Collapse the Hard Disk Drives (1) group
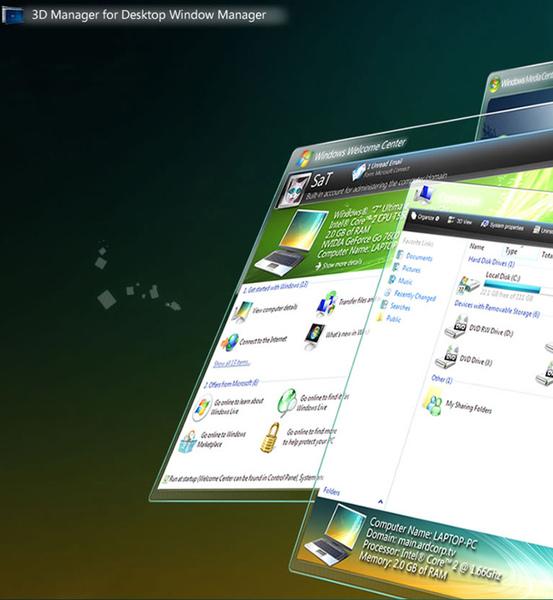 (x=491, y=262)
